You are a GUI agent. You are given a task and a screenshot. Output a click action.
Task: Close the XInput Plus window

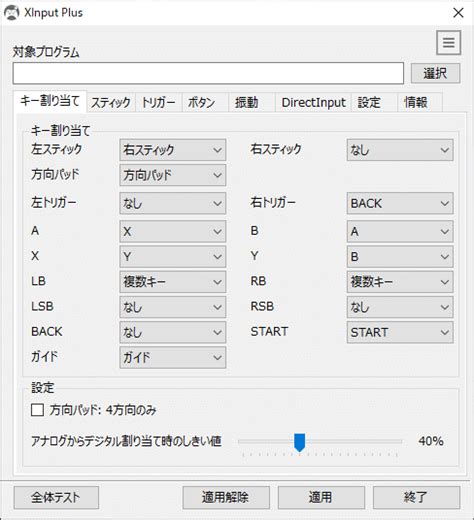tap(458, 13)
